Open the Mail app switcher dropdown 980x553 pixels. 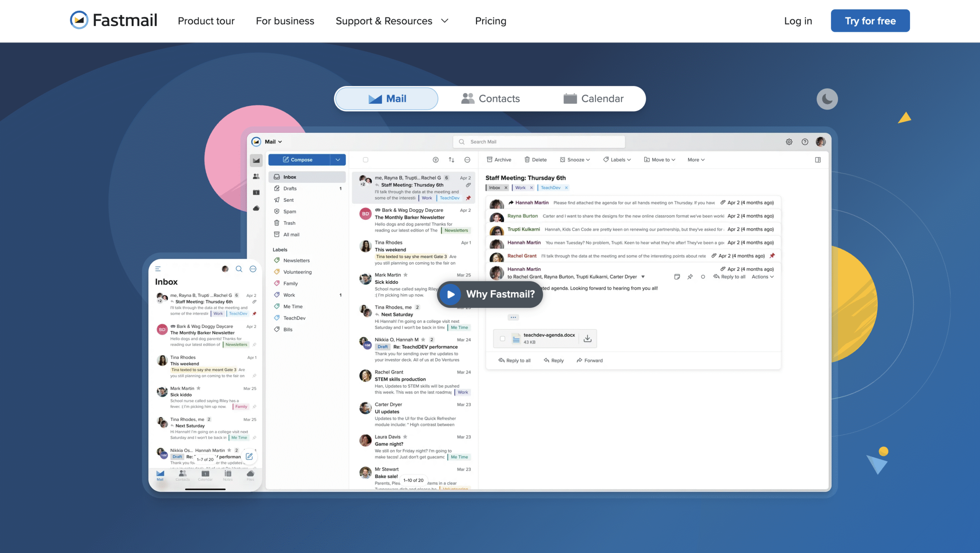(x=273, y=142)
